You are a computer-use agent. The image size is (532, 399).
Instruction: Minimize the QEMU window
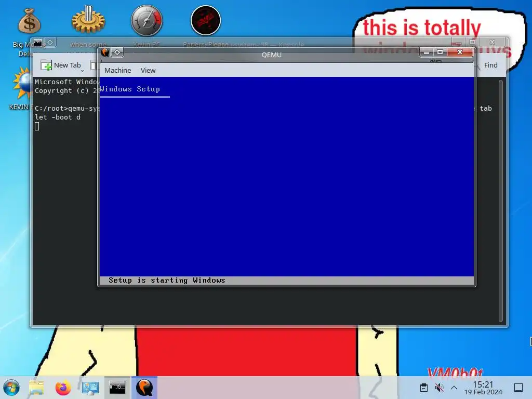[x=427, y=52]
